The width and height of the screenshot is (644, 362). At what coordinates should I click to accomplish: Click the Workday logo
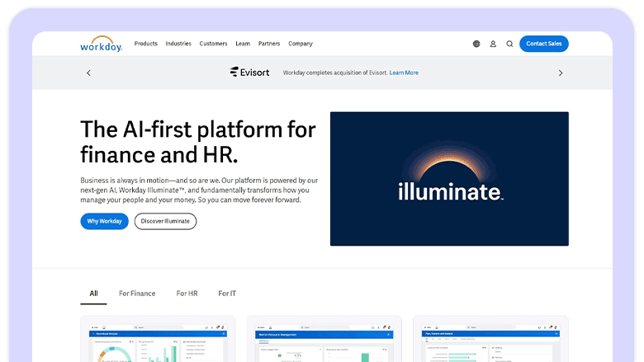tap(101, 44)
